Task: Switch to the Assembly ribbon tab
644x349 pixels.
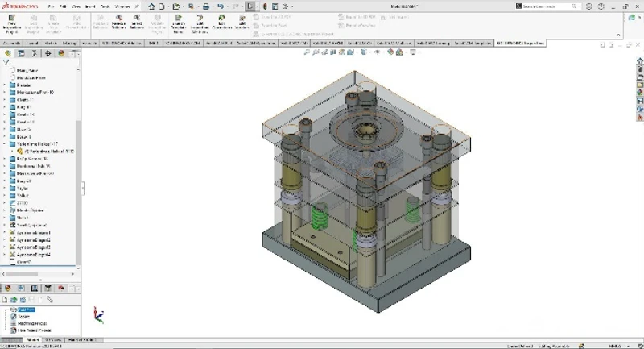Action: 11,43
